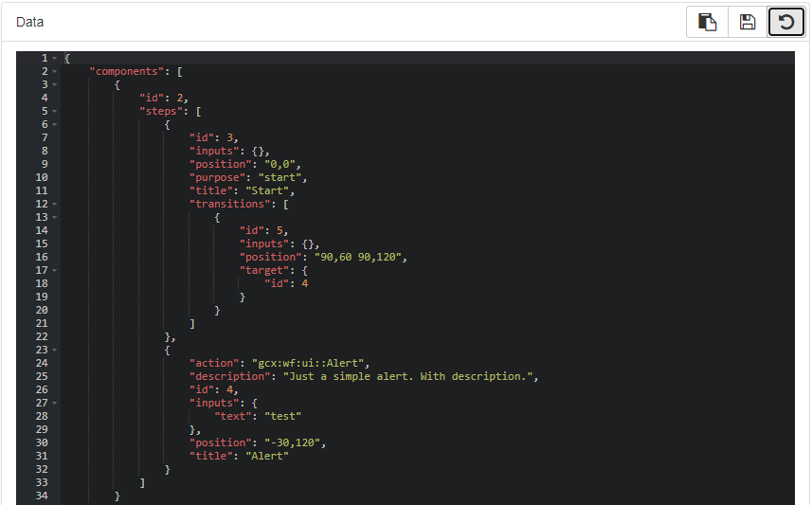Click the save floppy disk icon

click(747, 22)
